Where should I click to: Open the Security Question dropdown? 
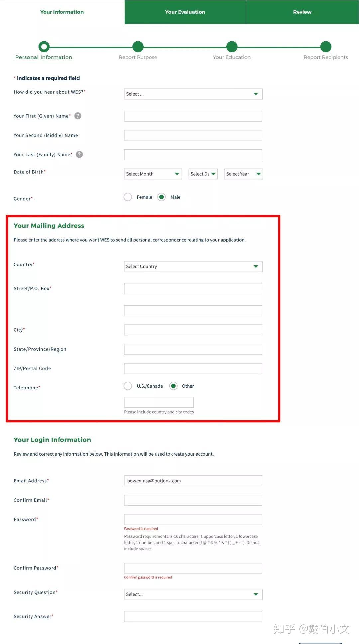click(193, 594)
